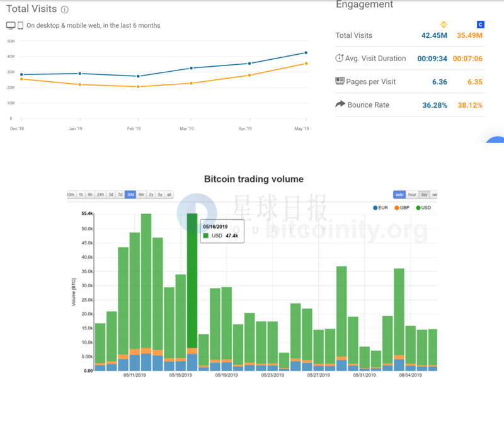The height and width of the screenshot is (427, 504).
Task: Click the stopwatch icon beside Avg. Visit Duration
Action: pos(340,58)
